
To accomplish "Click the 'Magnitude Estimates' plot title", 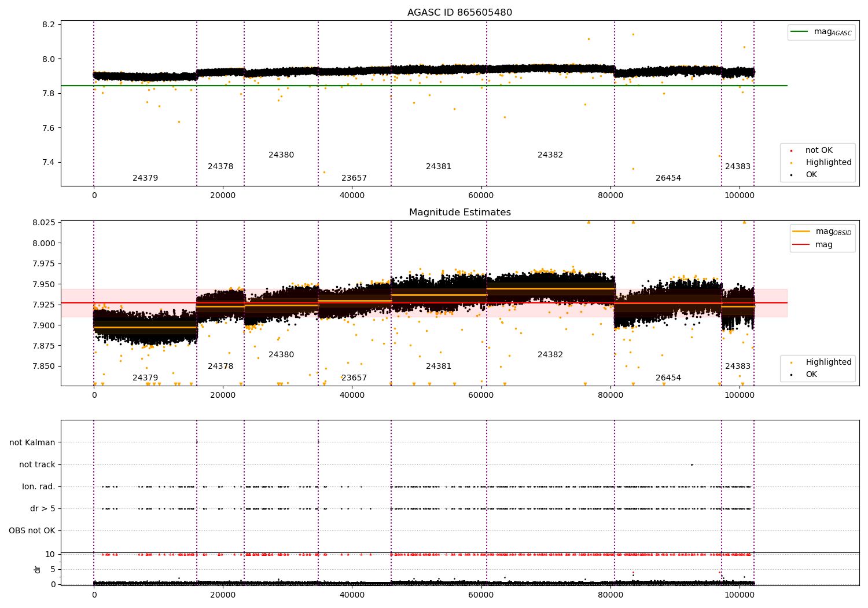I will pos(459,213).
